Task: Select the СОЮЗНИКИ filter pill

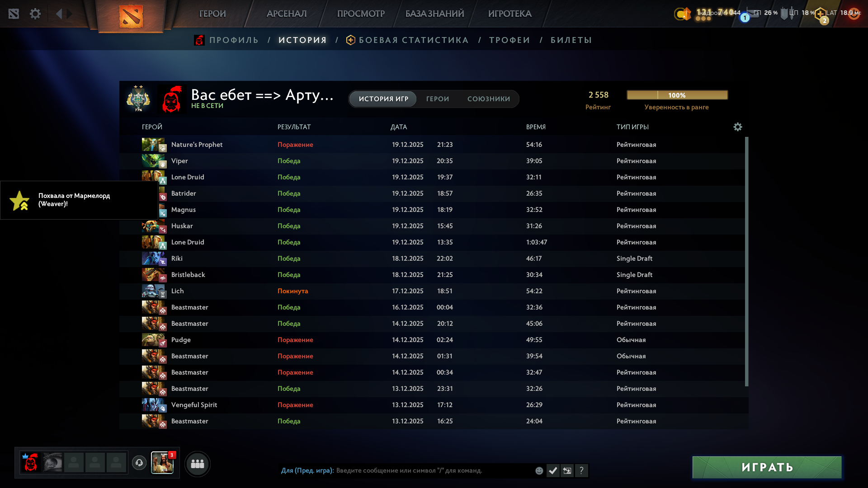Action: [x=488, y=99]
